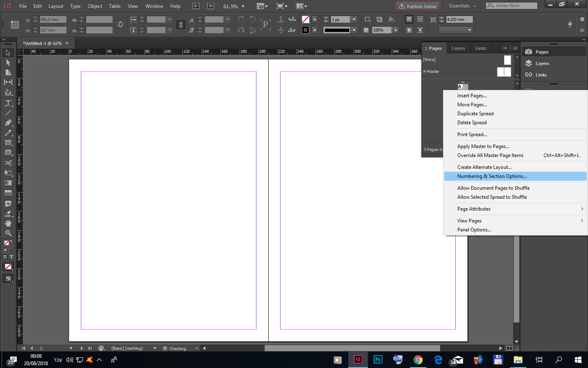
Task: Select the Type tool
Action: point(9,103)
